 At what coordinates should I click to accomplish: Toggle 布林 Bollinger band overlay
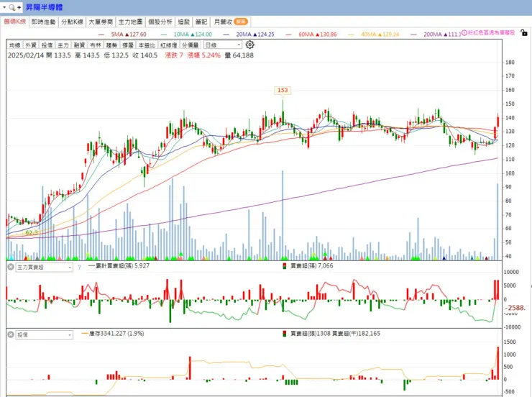[x=96, y=45]
